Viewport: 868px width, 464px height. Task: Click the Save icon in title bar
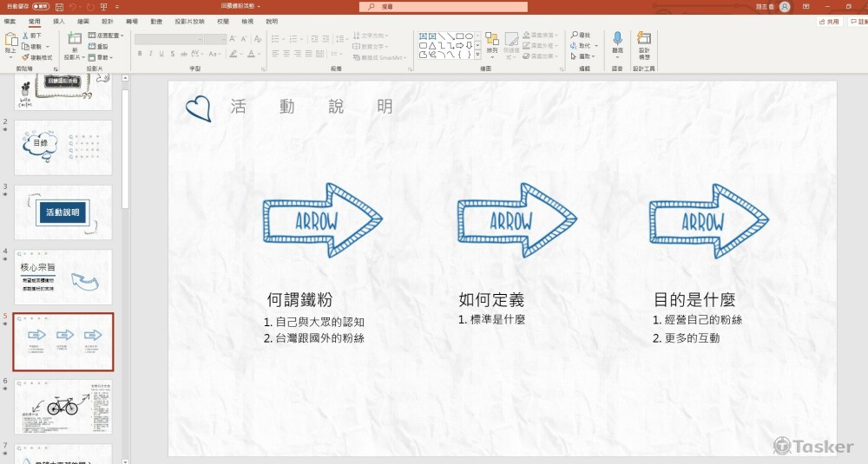tap(60, 6)
